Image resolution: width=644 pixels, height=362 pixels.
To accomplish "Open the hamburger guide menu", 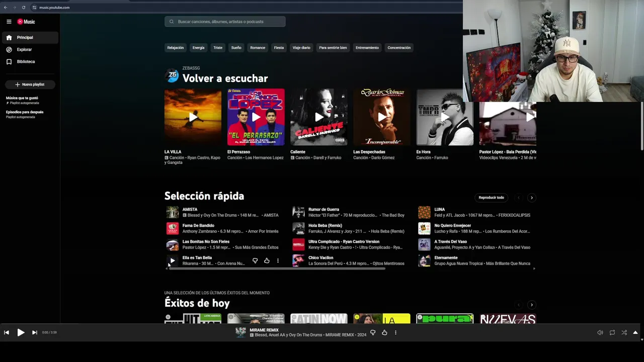I will [x=9, y=22].
